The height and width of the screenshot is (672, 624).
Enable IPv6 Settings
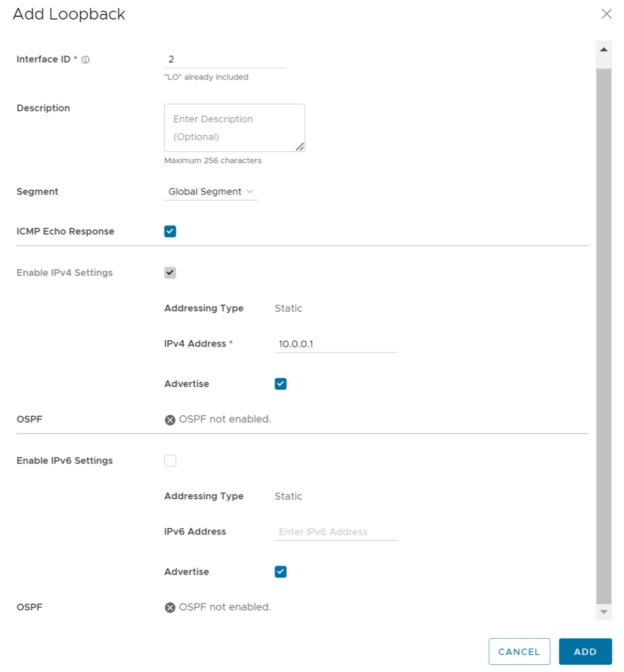[x=170, y=460]
